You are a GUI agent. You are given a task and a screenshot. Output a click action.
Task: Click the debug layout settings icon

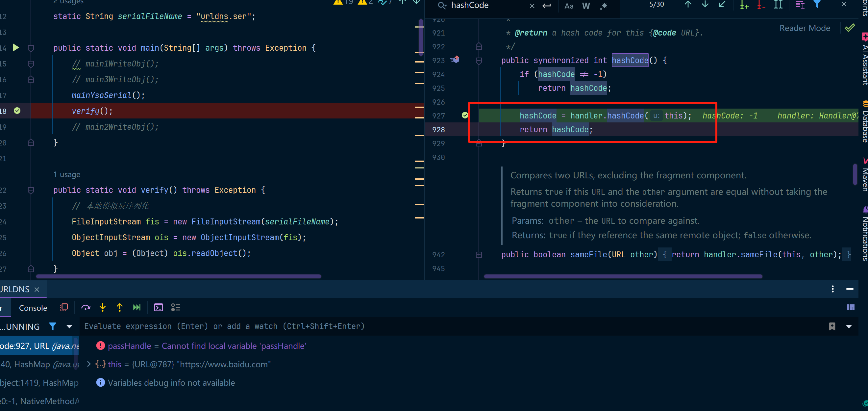pyautogui.click(x=851, y=307)
